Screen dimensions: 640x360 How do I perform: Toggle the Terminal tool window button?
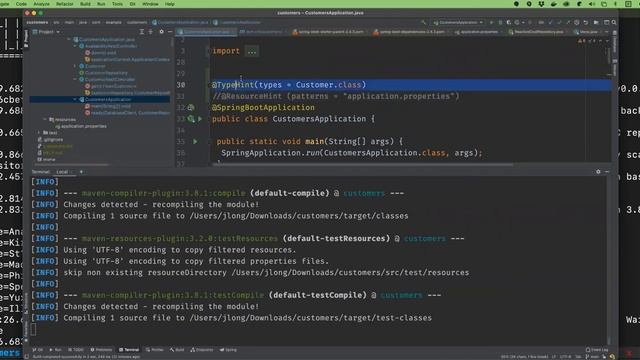click(129, 350)
